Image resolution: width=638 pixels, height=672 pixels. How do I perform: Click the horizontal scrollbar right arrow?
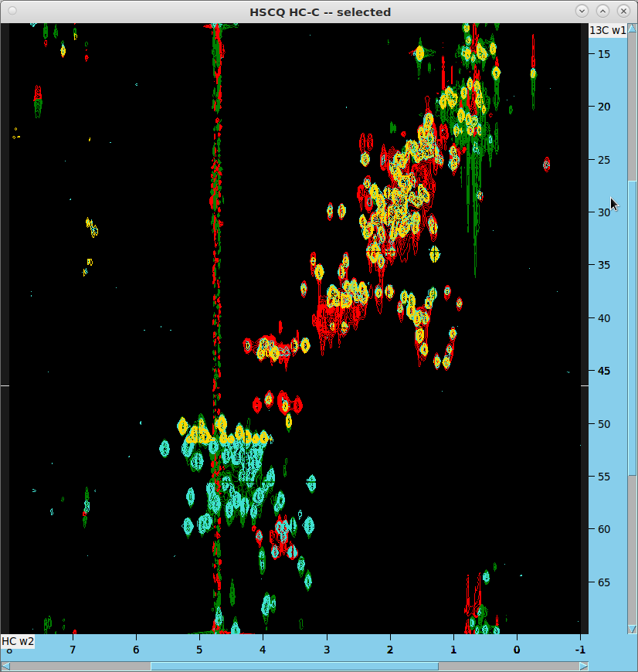click(x=584, y=666)
